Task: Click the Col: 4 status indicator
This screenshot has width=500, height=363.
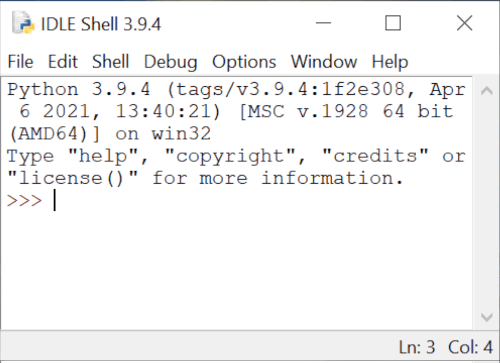Action: tap(470, 347)
